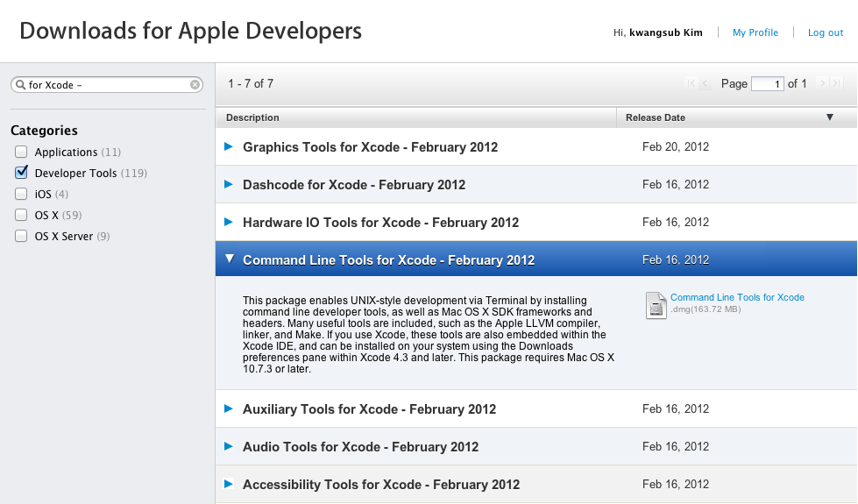Expand Audio Tools for Xcode row
Screen dimensions: 858x504
229,446
